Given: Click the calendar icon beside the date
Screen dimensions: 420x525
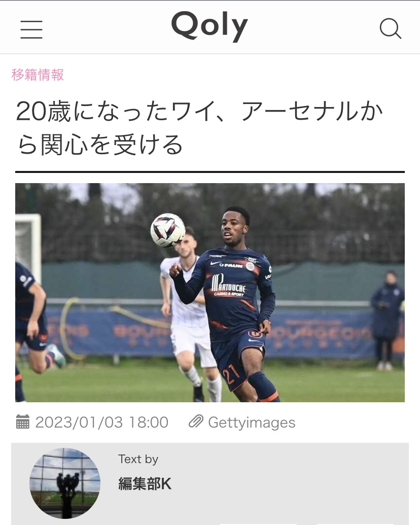Looking at the screenshot, I should click(x=23, y=422).
